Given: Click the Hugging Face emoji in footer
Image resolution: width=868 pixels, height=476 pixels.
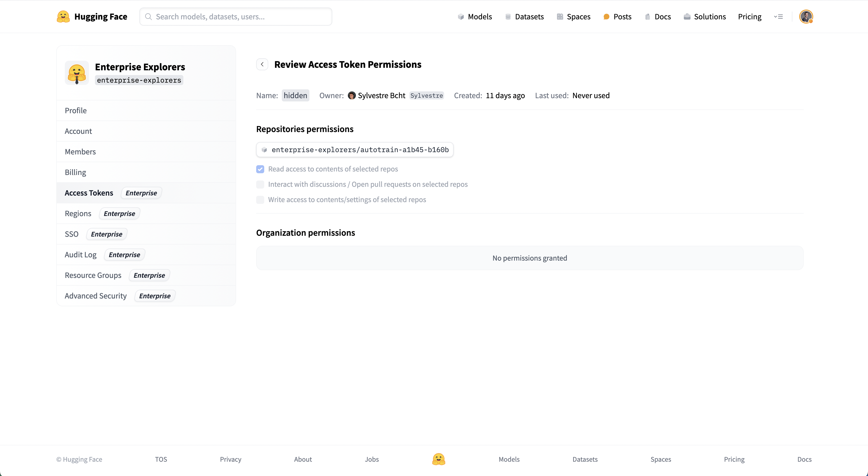Looking at the screenshot, I should (x=438, y=459).
